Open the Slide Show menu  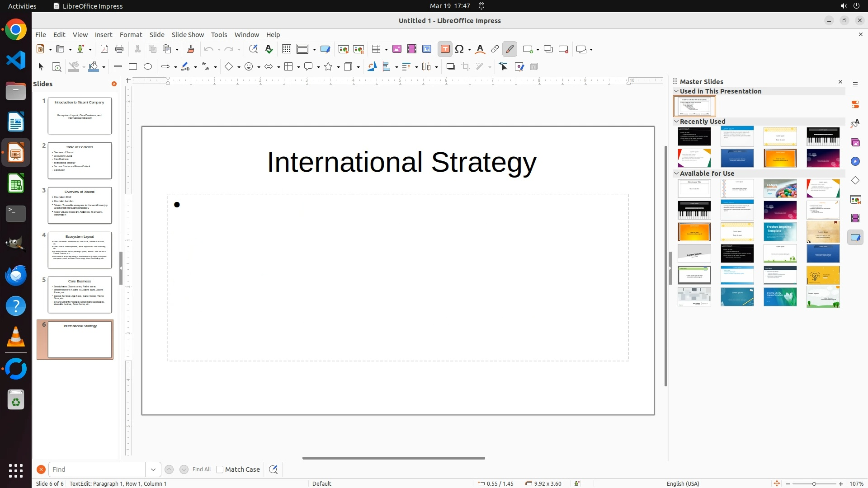(x=188, y=35)
